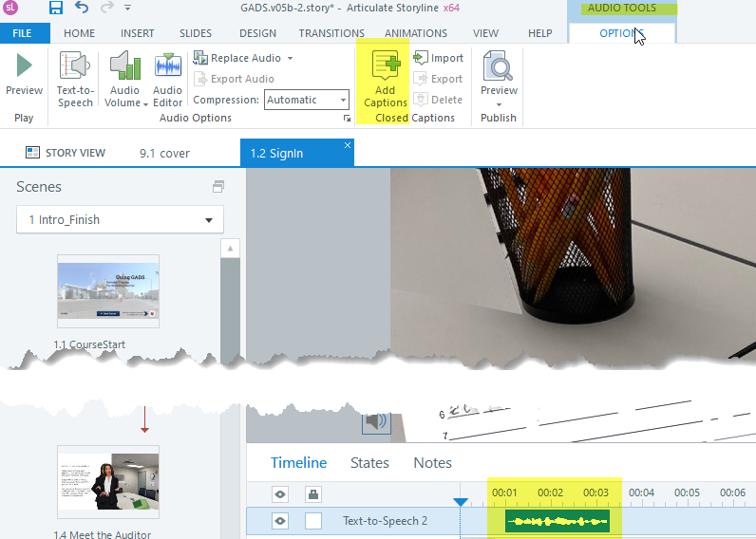Click the 00:04 mark on the timeline ruler

[x=641, y=493]
